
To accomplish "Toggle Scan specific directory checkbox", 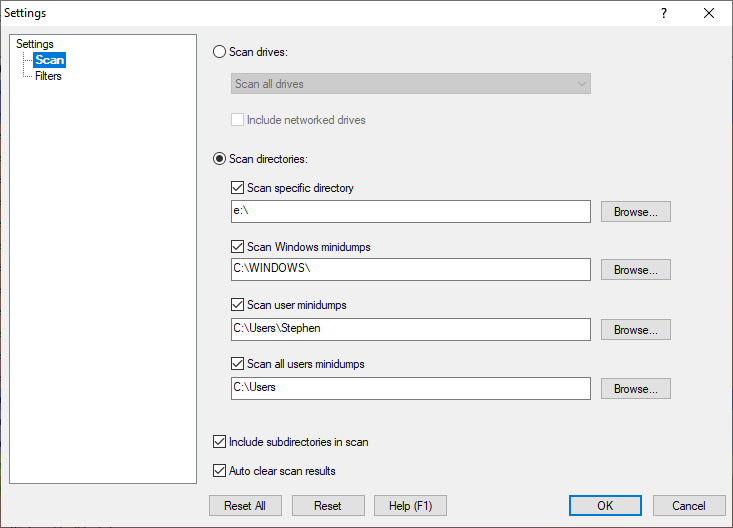I will pos(238,188).
